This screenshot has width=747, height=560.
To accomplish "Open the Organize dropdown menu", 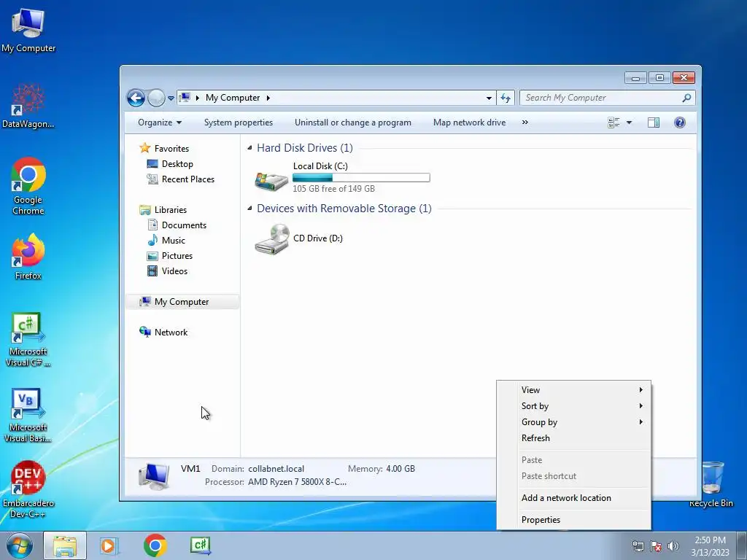I will click(160, 122).
